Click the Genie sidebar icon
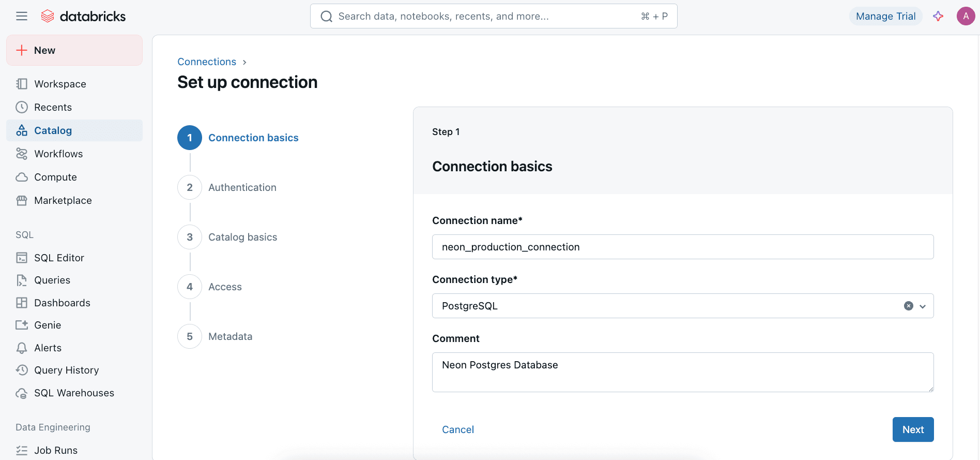This screenshot has height=460, width=980. [22, 325]
